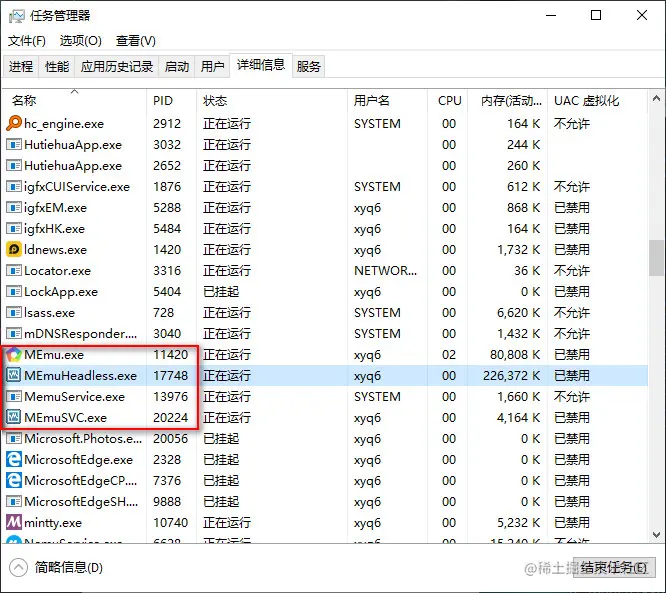This screenshot has width=666, height=593.
Task: Click the MicrosoftEdgeCP Edge icon
Action: coord(14,480)
